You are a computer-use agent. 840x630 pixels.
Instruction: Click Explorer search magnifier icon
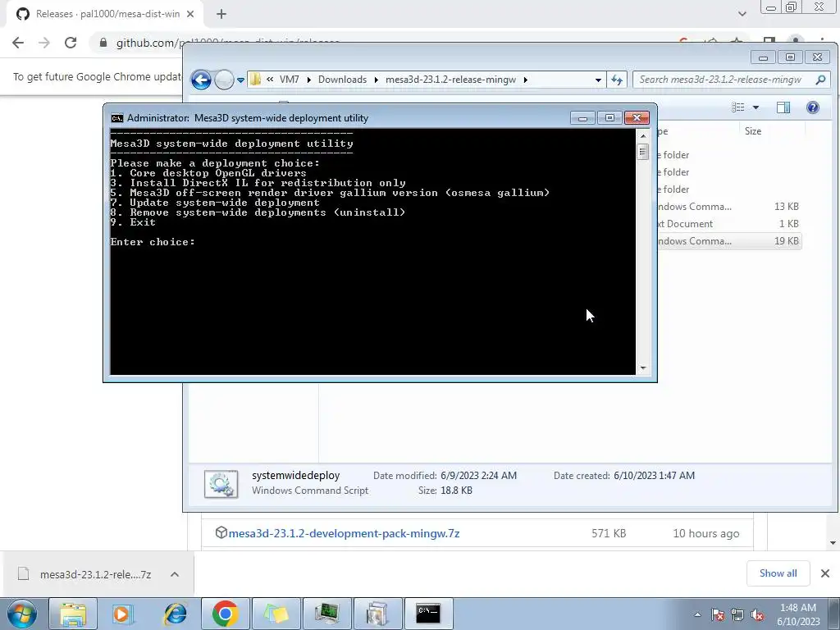[x=820, y=80]
